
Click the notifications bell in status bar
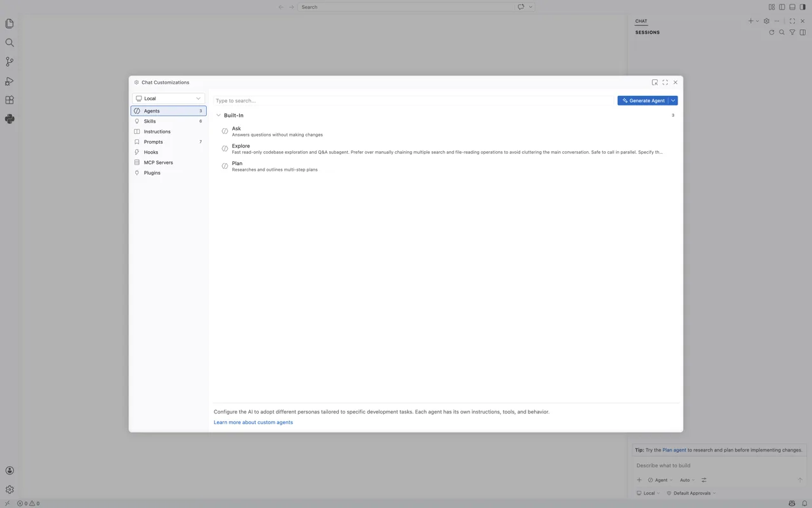[x=804, y=504]
